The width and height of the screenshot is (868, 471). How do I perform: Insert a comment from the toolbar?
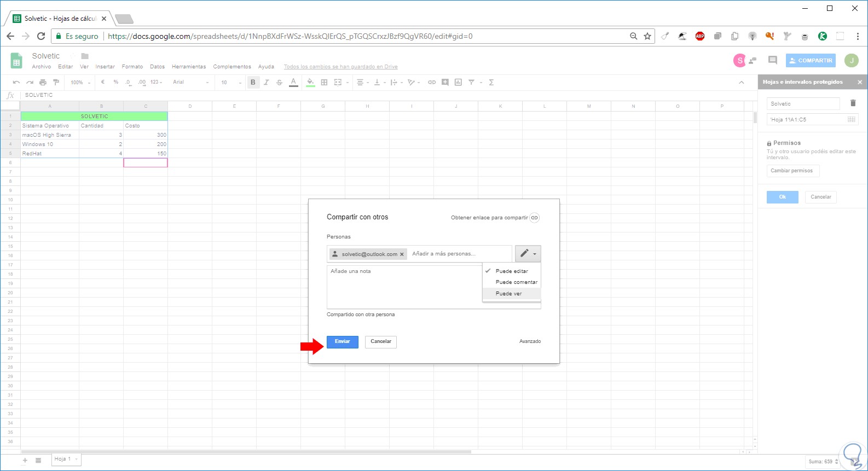[445, 83]
